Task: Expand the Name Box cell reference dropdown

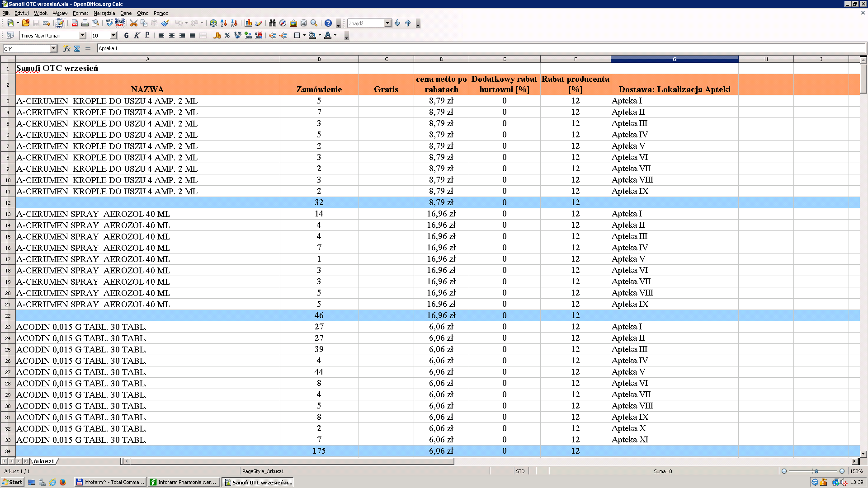Action: (x=54, y=48)
